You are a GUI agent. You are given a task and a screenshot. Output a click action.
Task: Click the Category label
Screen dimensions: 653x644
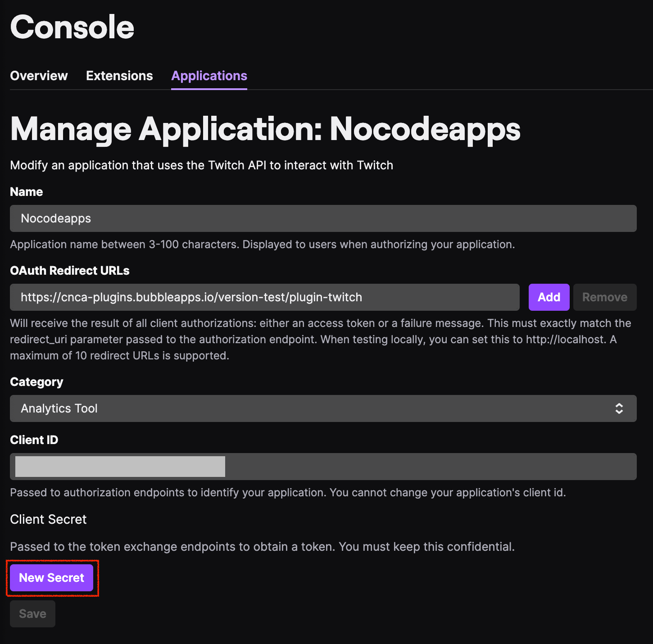pyautogui.click(x=36, y=382)
